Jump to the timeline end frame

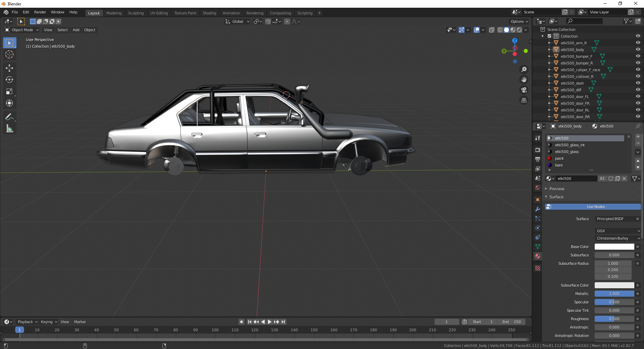point(283,322)
